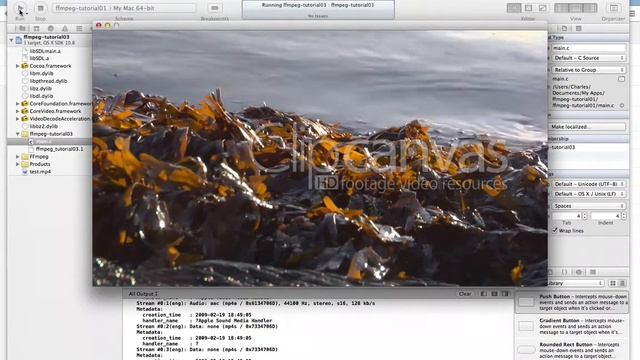Show the media library icon
The image size is (640, 360).
[593, 272]
